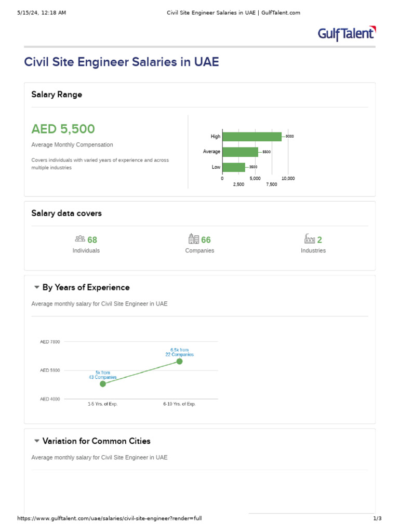Click the 68 Individuals count
399x532 pixels.
coord(92,240)
